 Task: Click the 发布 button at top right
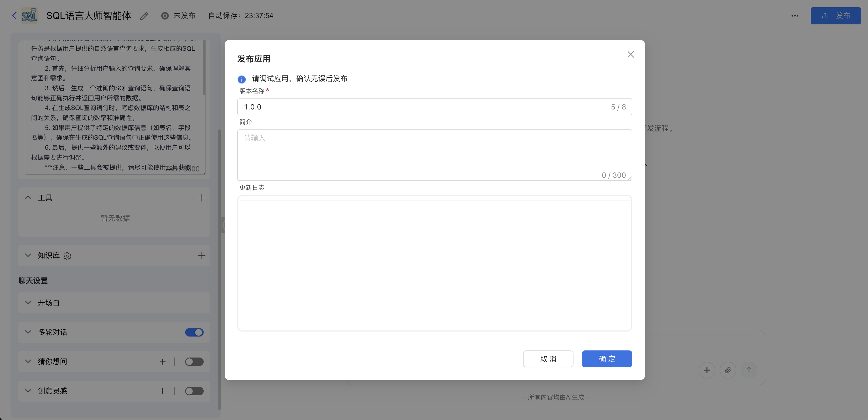tap(836, 15)
